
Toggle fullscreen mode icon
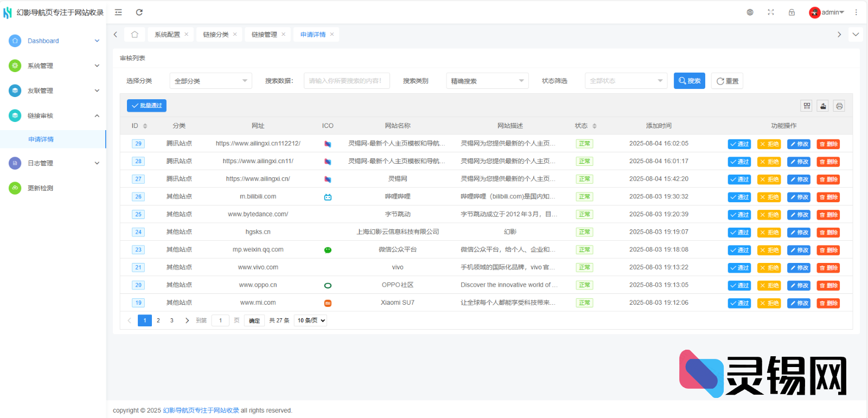tap(771, 12)
